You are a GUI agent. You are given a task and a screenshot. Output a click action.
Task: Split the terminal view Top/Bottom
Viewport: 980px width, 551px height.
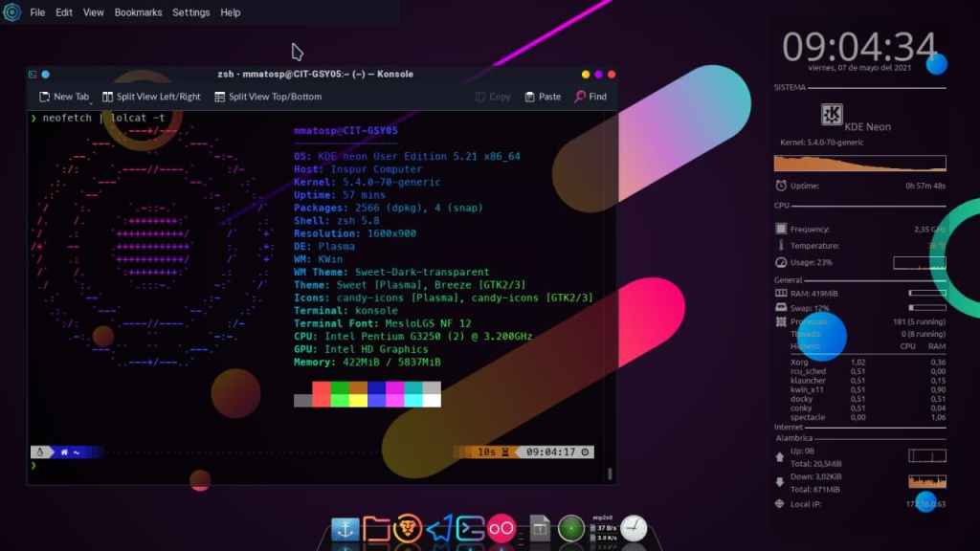[x=268, y=97]
